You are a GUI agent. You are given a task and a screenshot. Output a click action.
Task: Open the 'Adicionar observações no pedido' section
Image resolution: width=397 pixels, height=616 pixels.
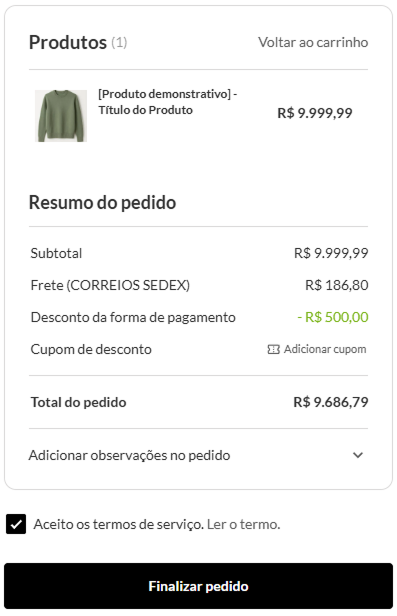pyautogui.click(x=198, y=455)
